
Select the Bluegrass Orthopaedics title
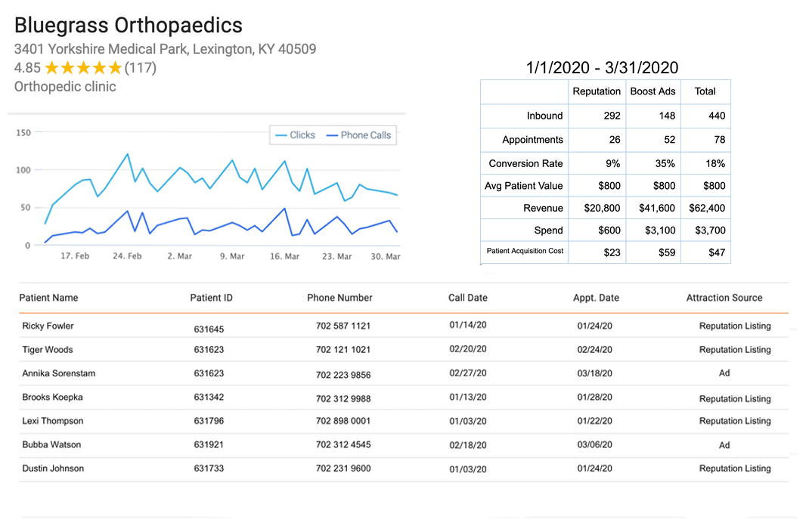(x=129, y=25)
